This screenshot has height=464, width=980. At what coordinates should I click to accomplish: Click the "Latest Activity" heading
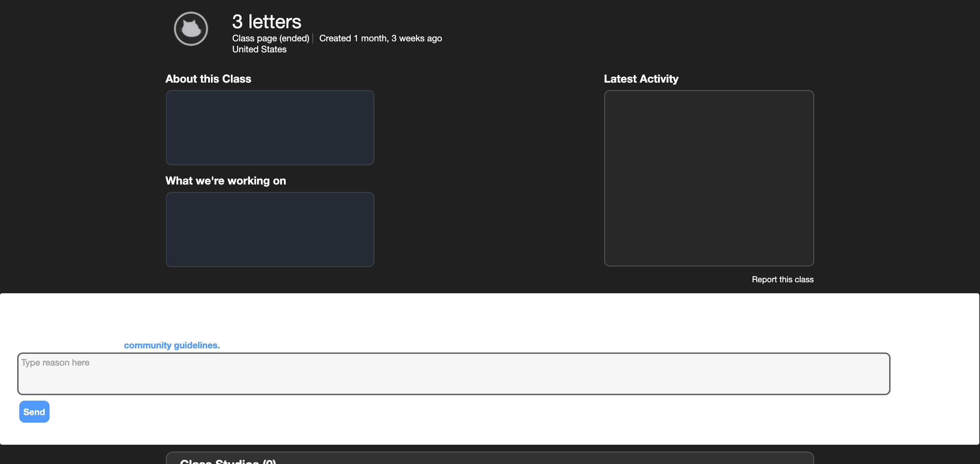pyautogui.click(x=641, y=79)
